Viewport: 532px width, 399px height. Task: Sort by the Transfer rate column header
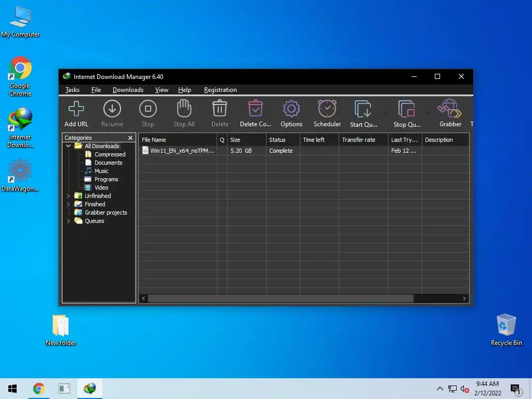[x=363, y=140]
